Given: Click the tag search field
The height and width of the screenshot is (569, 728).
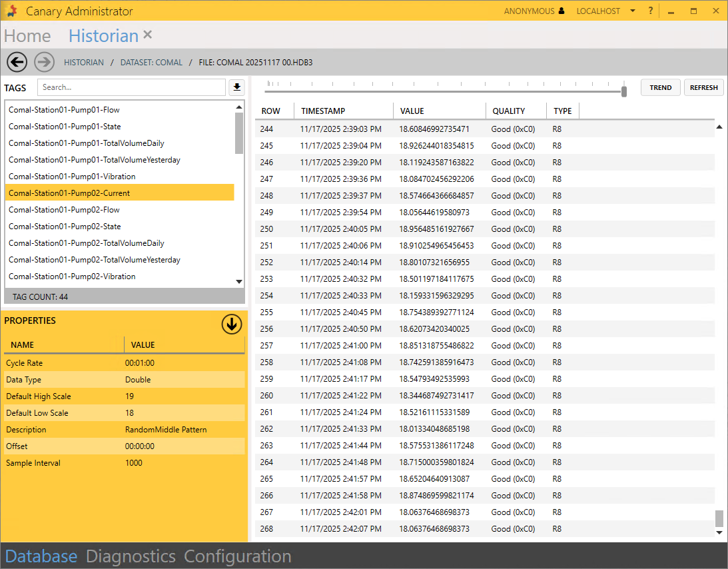Looking at the screenshot, I should coord(131,87).
